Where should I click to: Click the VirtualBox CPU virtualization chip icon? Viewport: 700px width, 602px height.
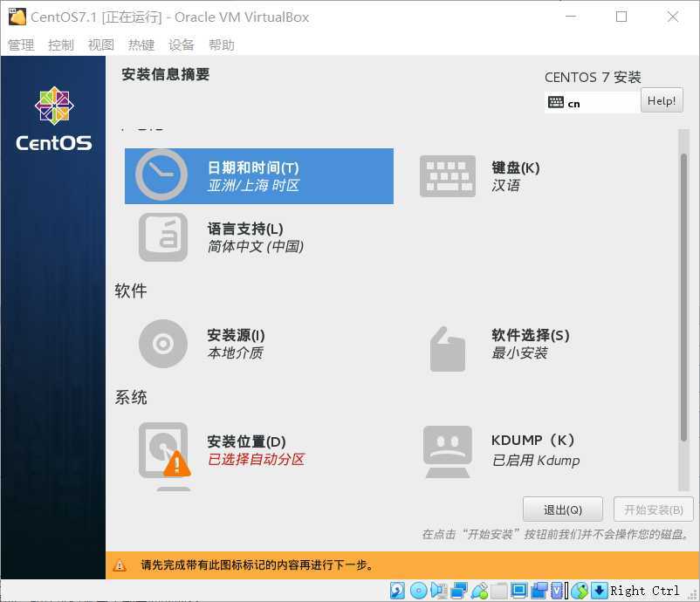pyautogui.click(x=557, y=591)
